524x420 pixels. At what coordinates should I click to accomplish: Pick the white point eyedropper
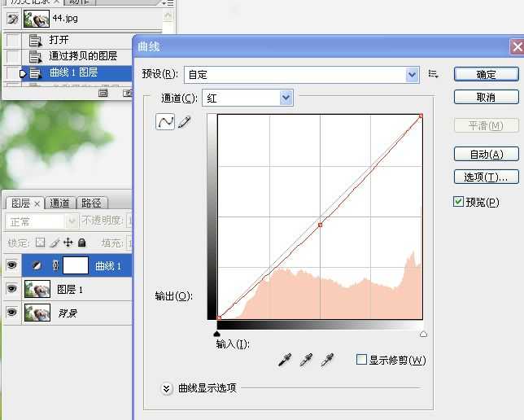coord(327,360)
